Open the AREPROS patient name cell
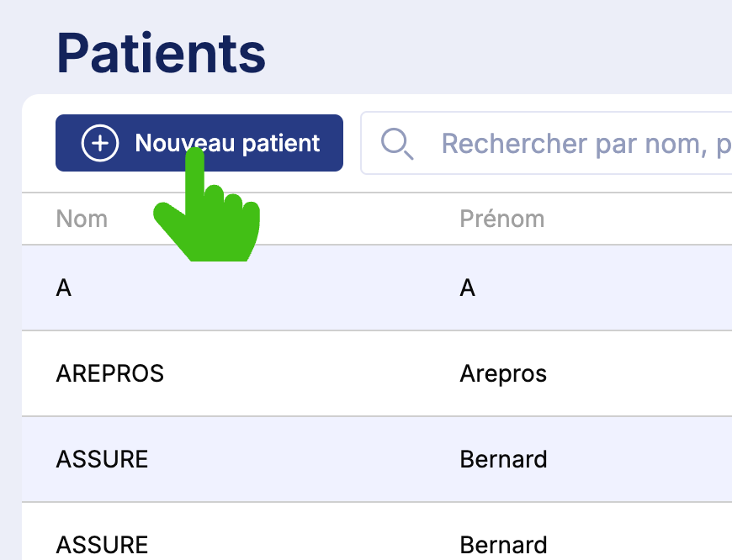732x560 pixels. [109, 373]
